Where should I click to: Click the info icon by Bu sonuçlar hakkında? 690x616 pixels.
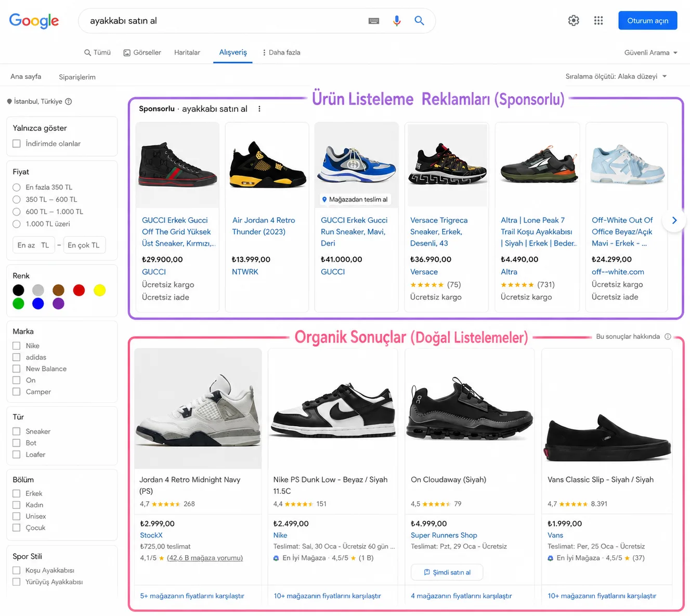pyautogui.click(x=668, y=336)
